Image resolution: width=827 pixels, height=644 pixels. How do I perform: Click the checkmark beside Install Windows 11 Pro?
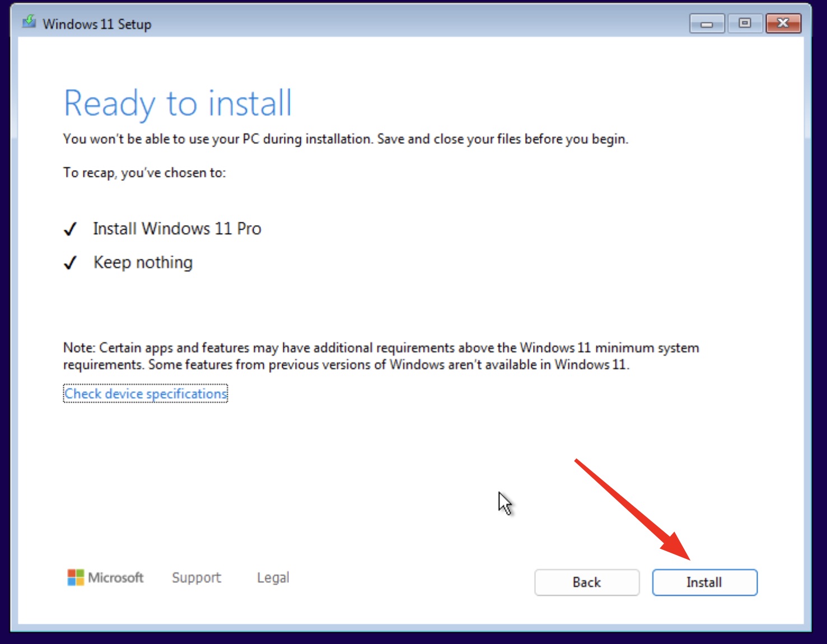(70, 229)
